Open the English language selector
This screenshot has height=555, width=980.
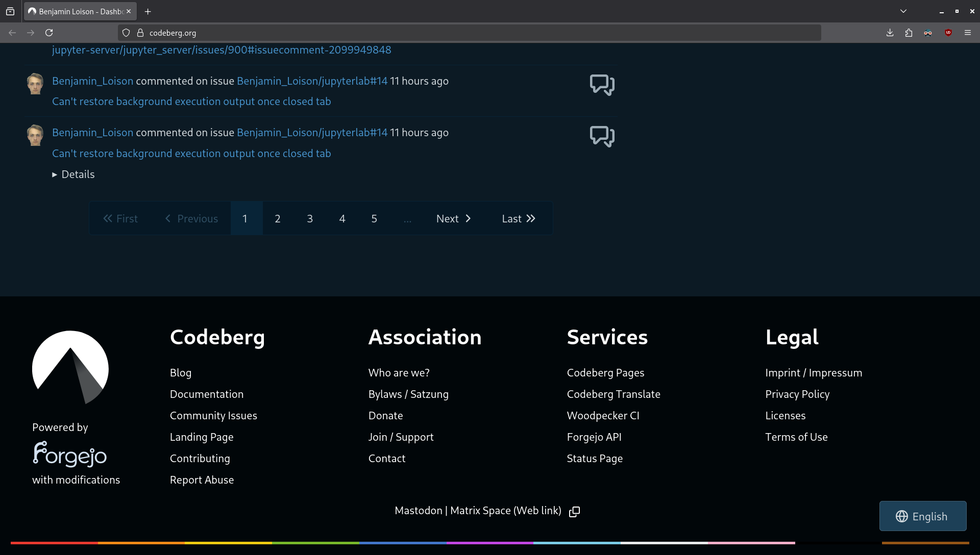point(922,516)
